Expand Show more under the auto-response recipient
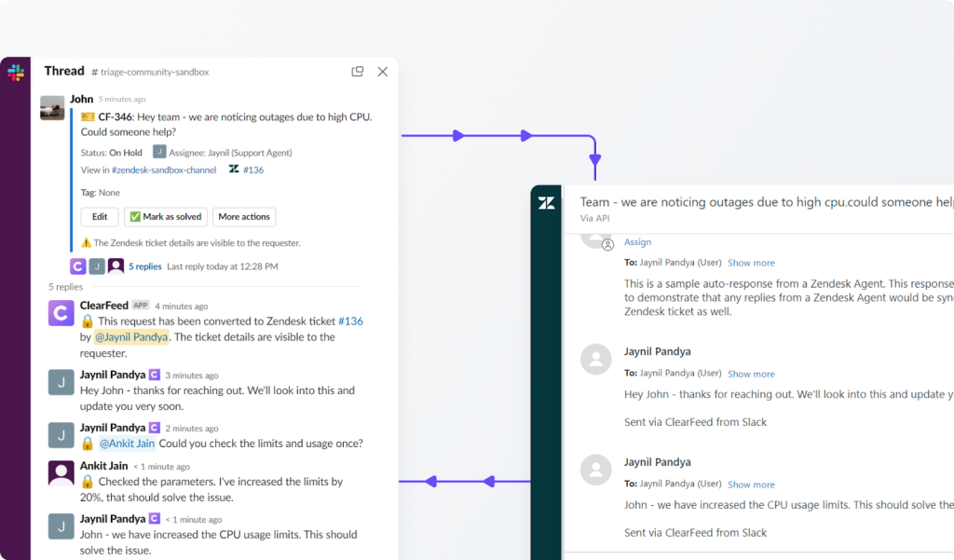This screenshot has height=560, width=954. tap(751, 262)
